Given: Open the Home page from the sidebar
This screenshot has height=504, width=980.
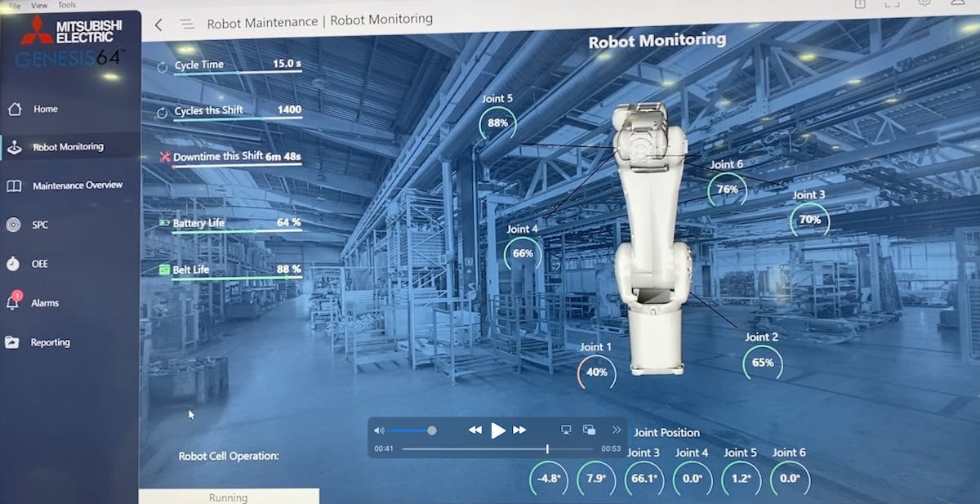Looking at the screenshot, I should [x=47, y=109].
